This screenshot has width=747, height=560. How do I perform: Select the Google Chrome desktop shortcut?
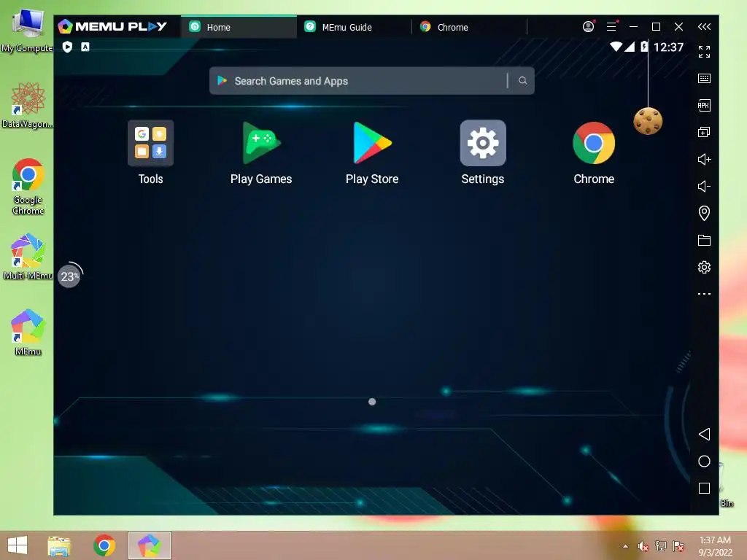(28, 187)
